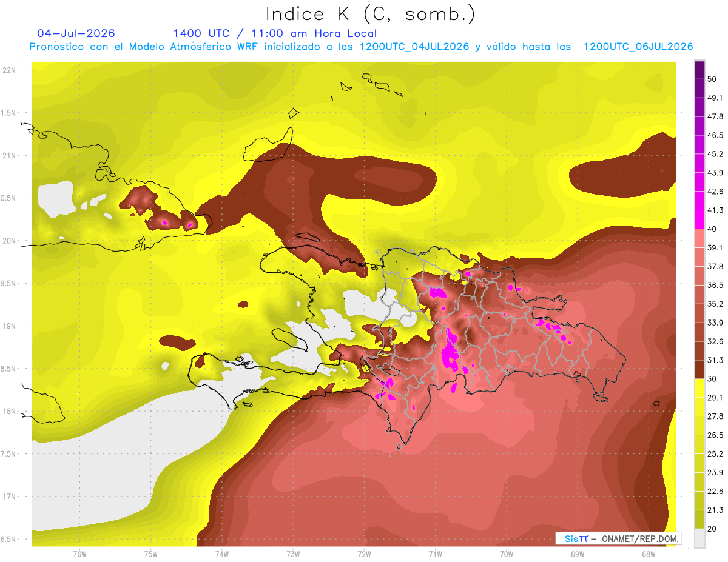Click the bright yellow swatch between 29.1 and 30
Screen dimensions: 728x562
pos(699,388)
